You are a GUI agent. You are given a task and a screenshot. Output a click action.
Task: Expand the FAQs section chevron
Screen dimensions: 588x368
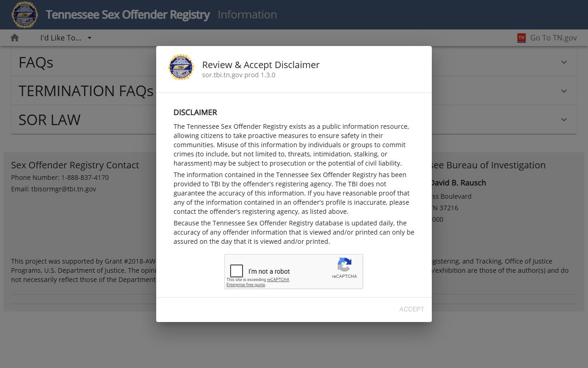[x=564, y=62]
